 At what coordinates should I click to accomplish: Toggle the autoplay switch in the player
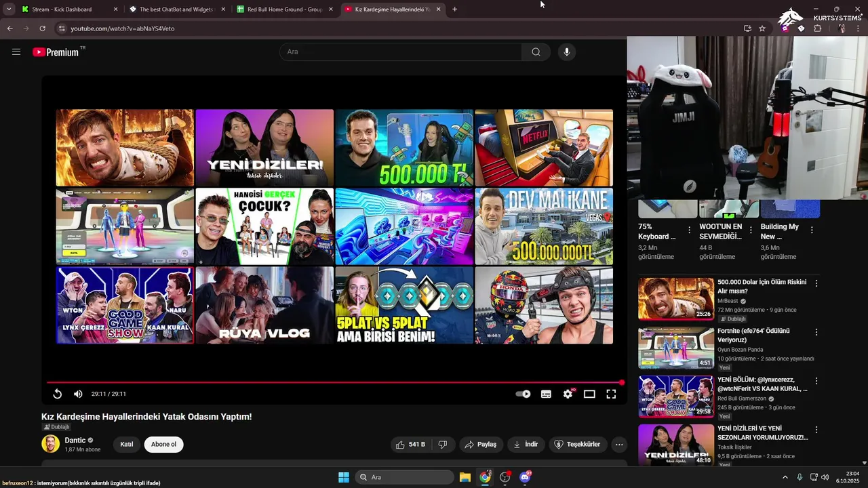point(523,394)
